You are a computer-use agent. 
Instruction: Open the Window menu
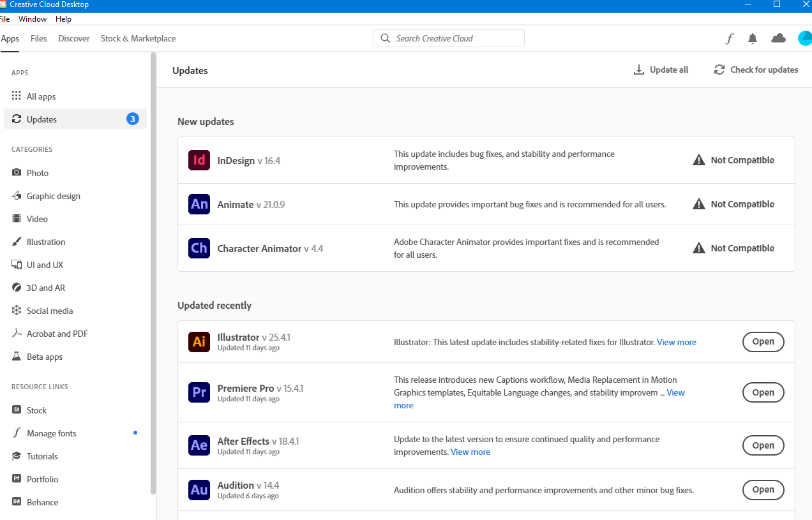pyautogui.click(x=33, y=19)
